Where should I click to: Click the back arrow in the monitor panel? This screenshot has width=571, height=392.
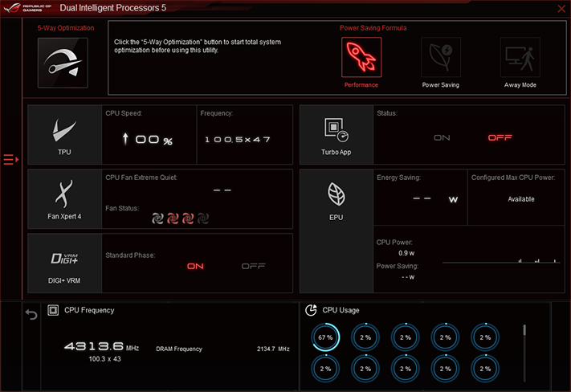pyautogui.click(x=31, y=314)
